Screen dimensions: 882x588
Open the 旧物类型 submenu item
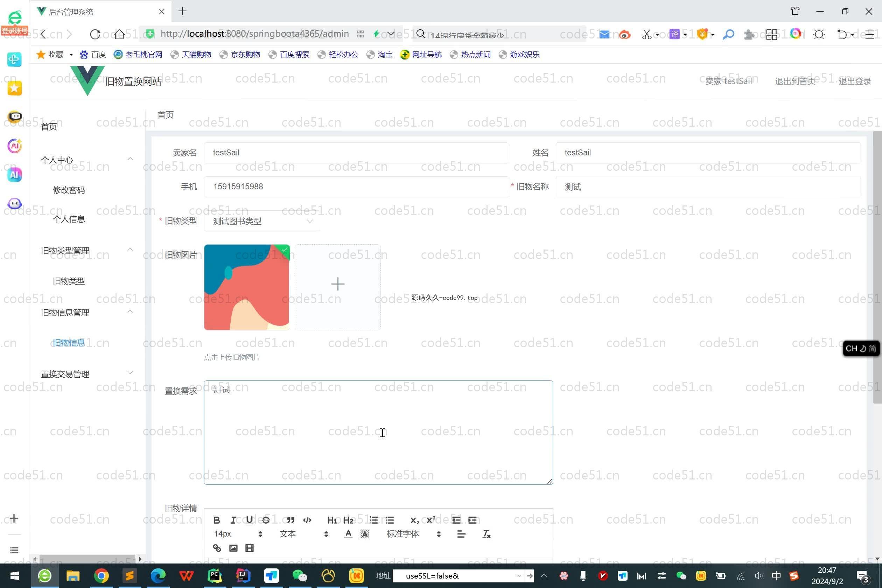tap(69, 281)
